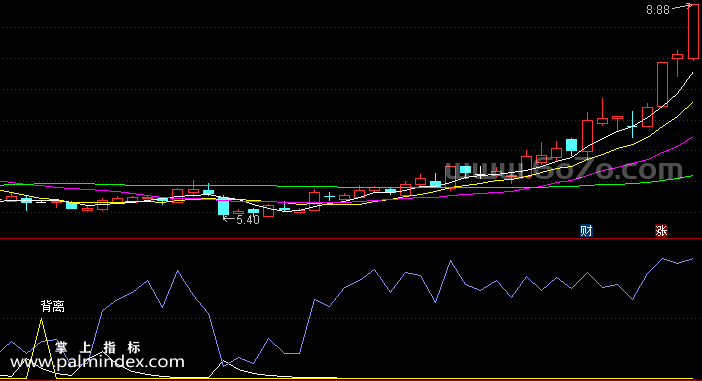Click the green long-term moving average line

(x=134, y=184)
